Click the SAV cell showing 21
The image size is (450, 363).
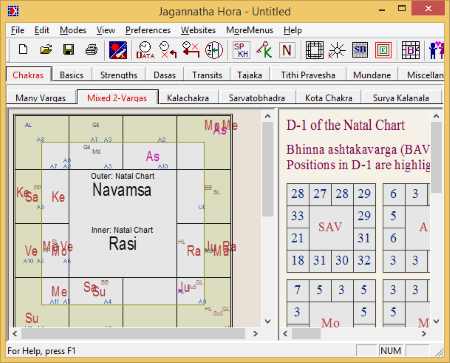tap(298, 238)
